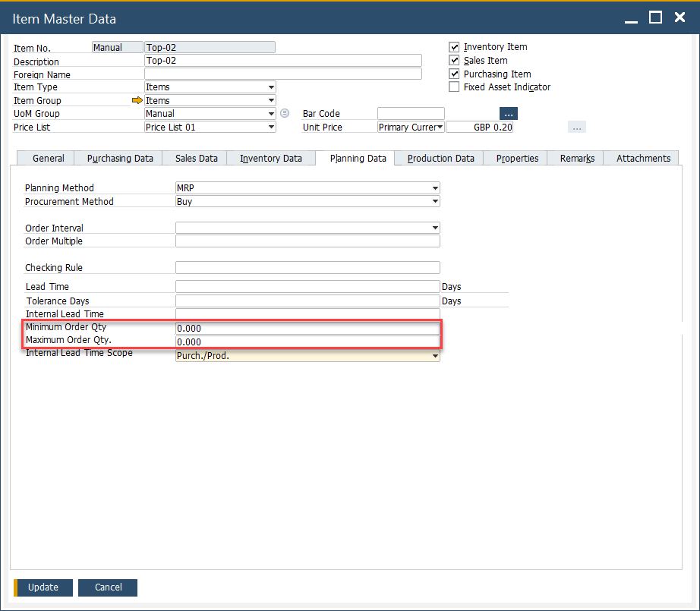
Task: Click the round icon next to UoM Group
Action: point(285,114)
